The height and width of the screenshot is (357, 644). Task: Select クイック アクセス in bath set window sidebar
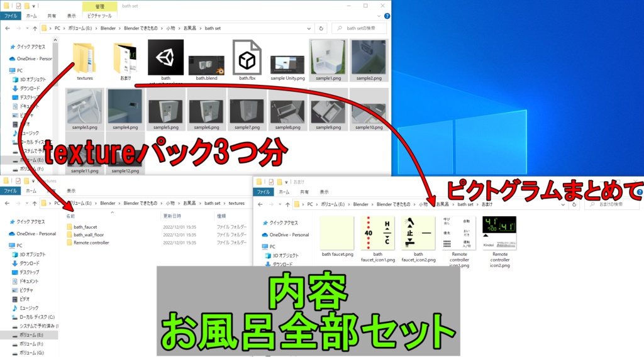28,47
